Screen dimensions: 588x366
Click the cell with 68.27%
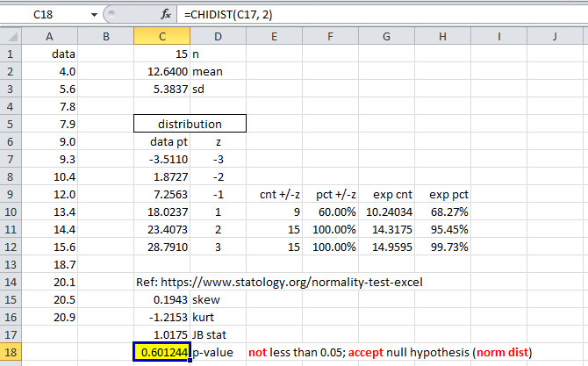[x=443, y=212]
